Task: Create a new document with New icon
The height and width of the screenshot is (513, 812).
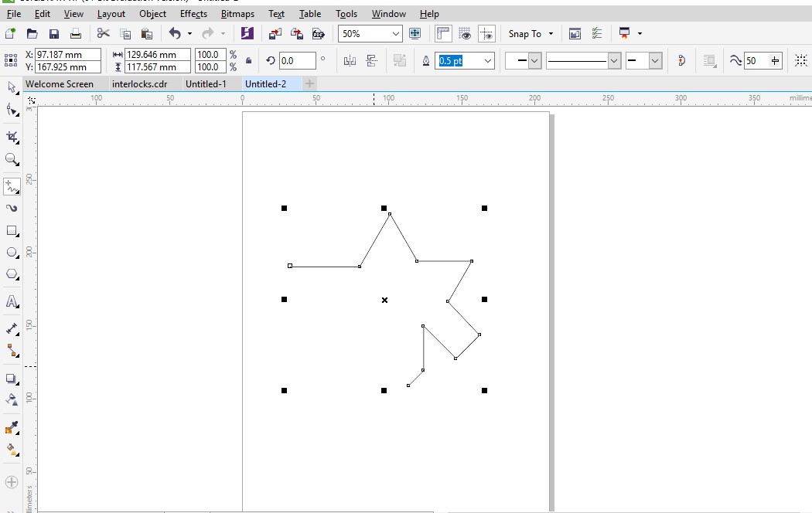Action: tap(10, 34)
